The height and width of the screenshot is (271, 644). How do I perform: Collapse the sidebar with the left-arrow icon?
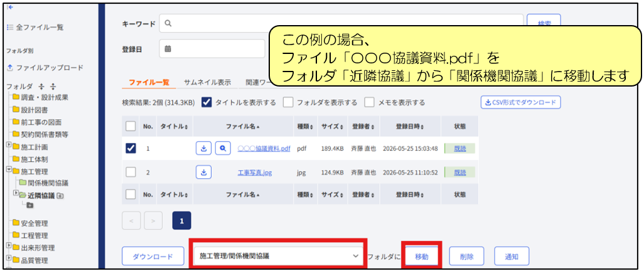tap(10, 8)
